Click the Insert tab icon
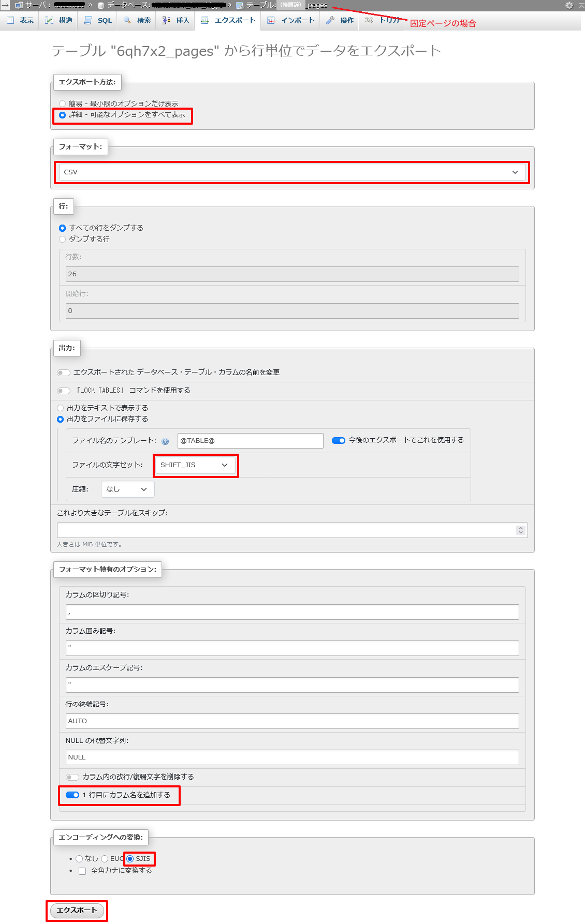 [166, 20]
